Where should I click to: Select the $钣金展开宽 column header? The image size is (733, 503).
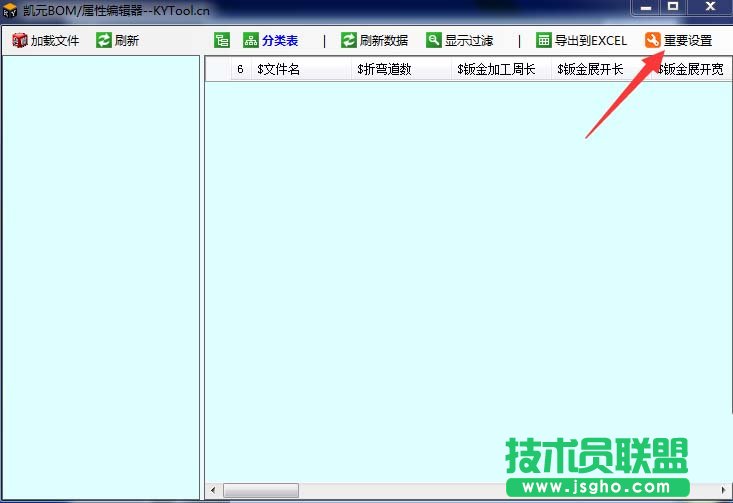(x=692, y=70)
